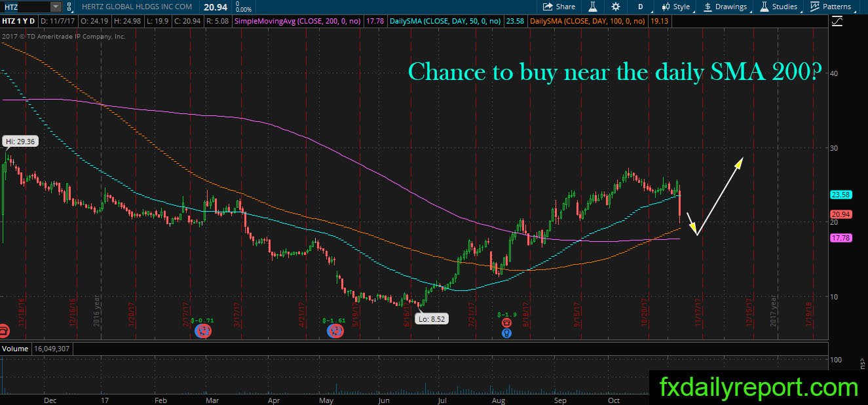Click the 19.13 study value in header
868x405 pixels.
[x=660, y=22]
